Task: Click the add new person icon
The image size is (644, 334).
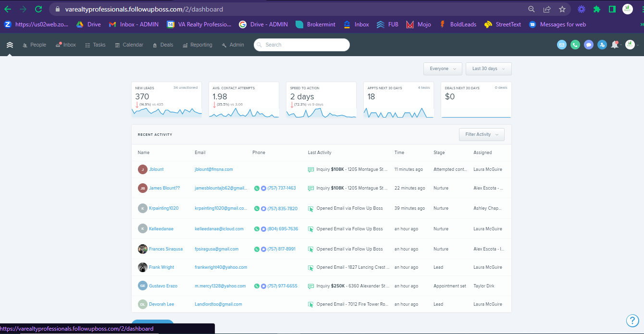Action: click(602, 45)
